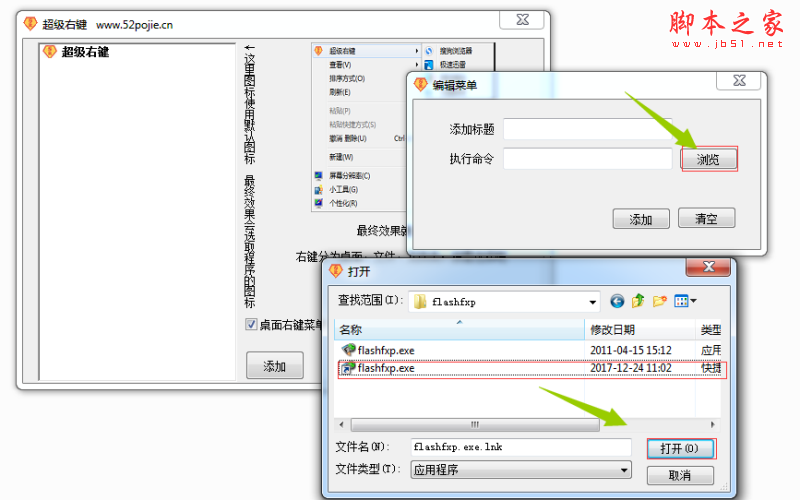Click the 个性化 icon in preview menu
This screenshot has width=800, height=500.
pos(318,203)
